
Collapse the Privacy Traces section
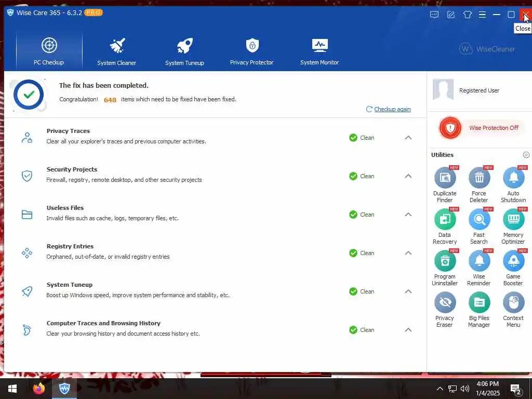coord(408,137)
